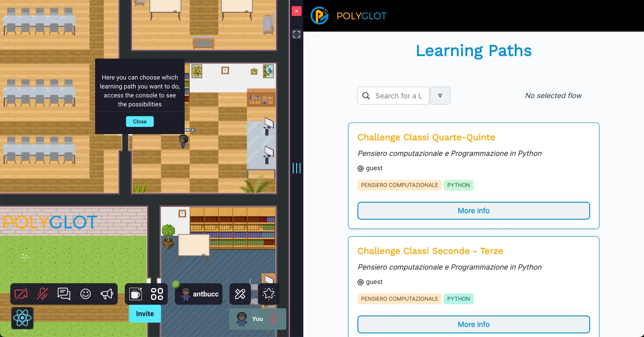This screenshot has width=644, height=337.
Task: Collapse the Learning Paths panel via drag handle
Action: click(297, 168)
